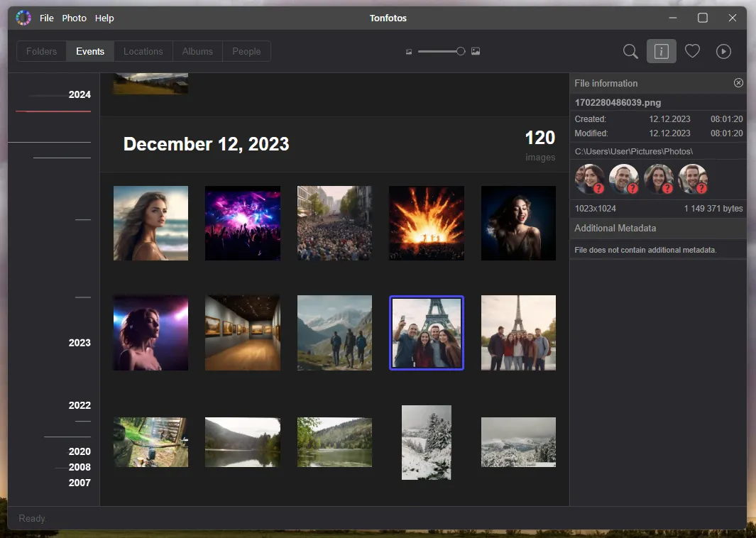The width and height of the screenshot is (756, 538).
Task: Open the Help menu
Action: (x=104, y=18)
